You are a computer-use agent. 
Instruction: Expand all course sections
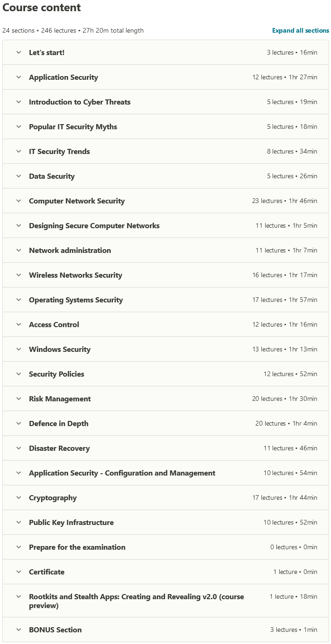pos(300,30)
